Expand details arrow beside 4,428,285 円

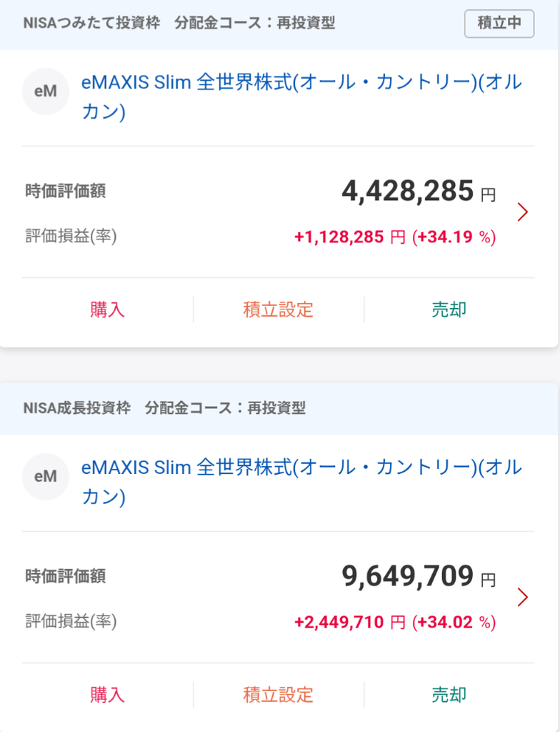click(x=523, y=212)
